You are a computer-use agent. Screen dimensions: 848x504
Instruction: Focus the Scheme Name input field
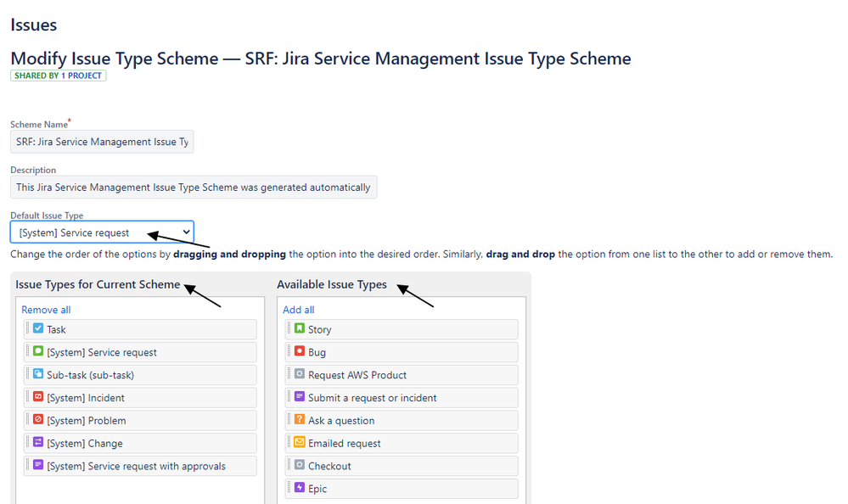click(102, 142)
